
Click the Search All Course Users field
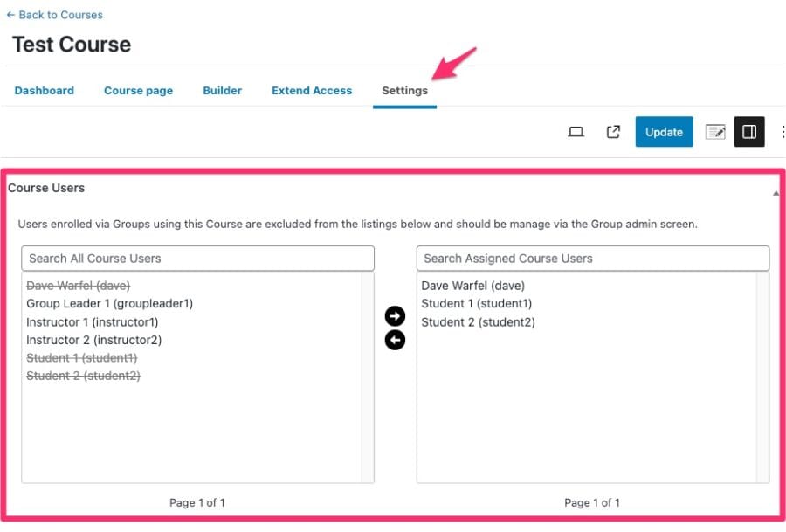pyautogui.click(x=196, y=258)
